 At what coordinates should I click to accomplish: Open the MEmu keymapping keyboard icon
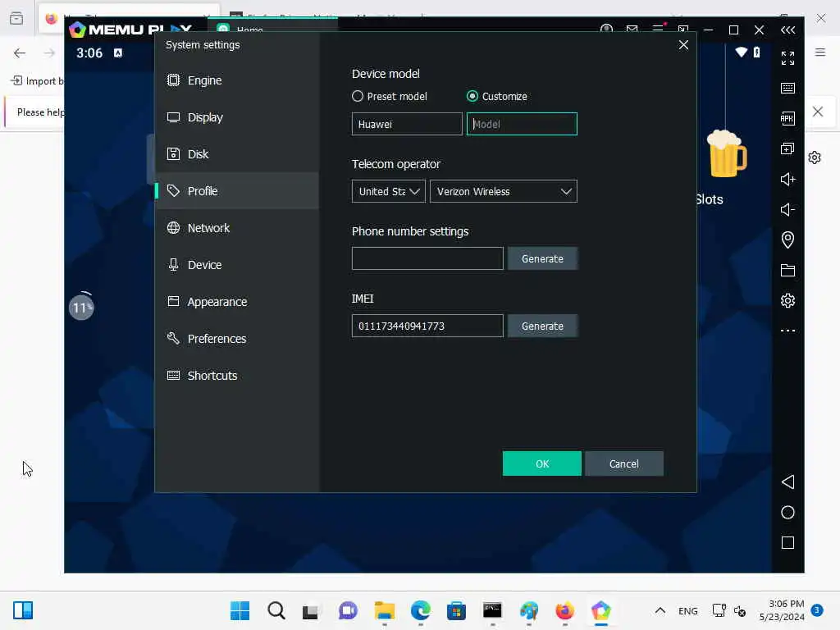click(x=787, y=89)
